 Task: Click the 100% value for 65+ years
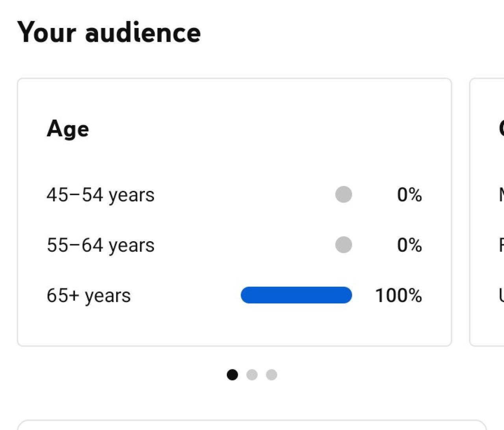398,295
